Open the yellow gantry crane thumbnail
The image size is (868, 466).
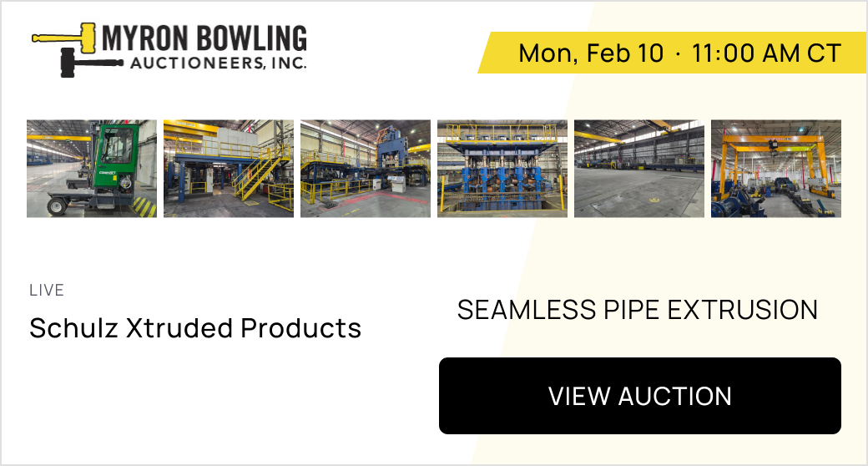(776, 169)
